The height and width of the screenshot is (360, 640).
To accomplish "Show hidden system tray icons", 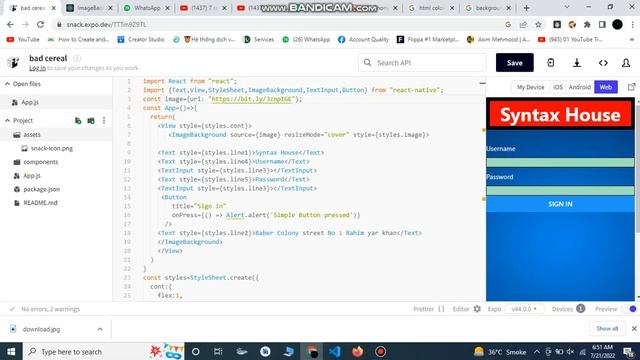I will [x=536, y=351].
